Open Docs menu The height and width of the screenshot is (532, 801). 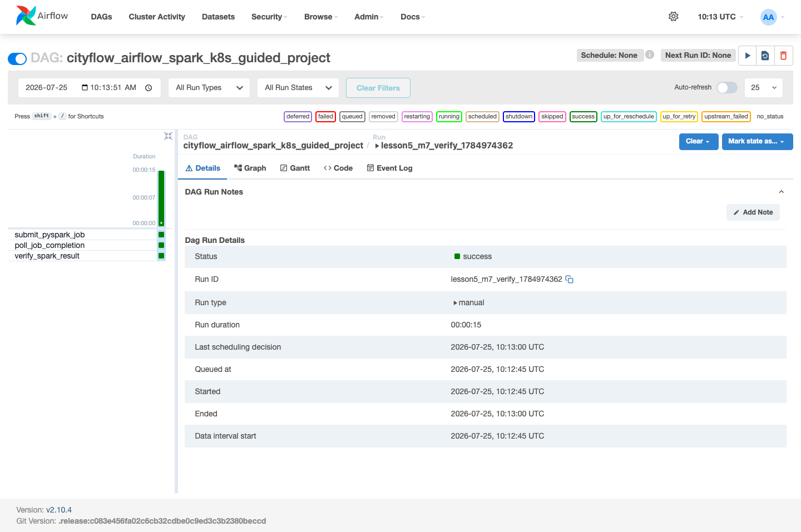(413, 17)
